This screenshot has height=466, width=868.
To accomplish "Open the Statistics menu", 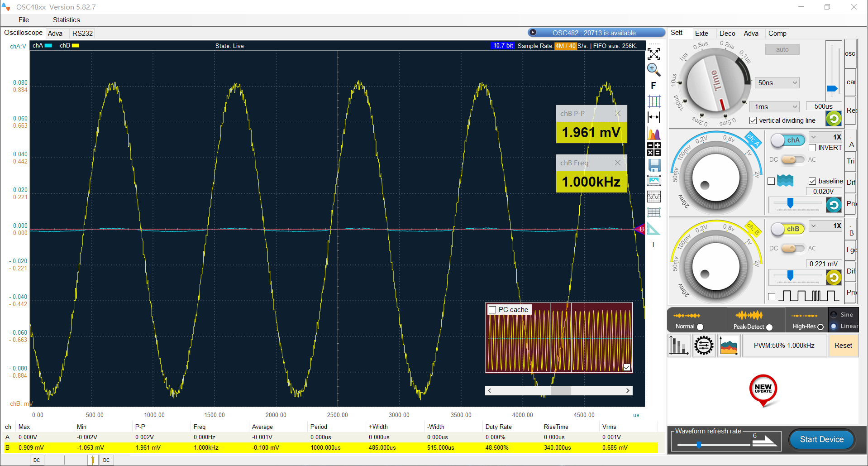I will click(x=67, y=20).
